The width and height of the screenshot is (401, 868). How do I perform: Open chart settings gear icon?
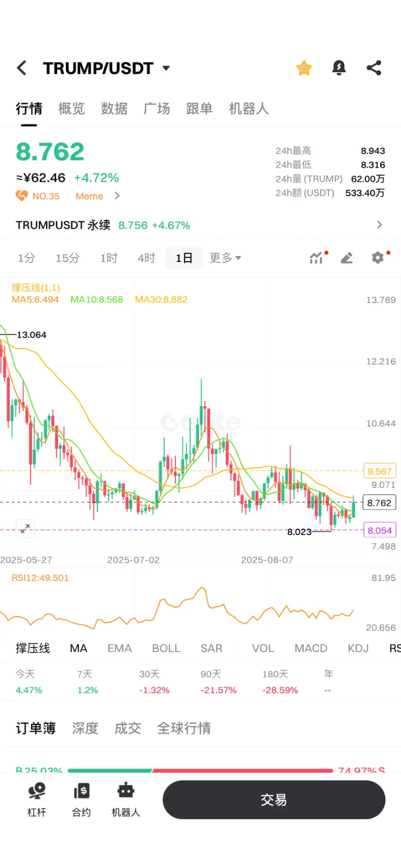point(379,258)
